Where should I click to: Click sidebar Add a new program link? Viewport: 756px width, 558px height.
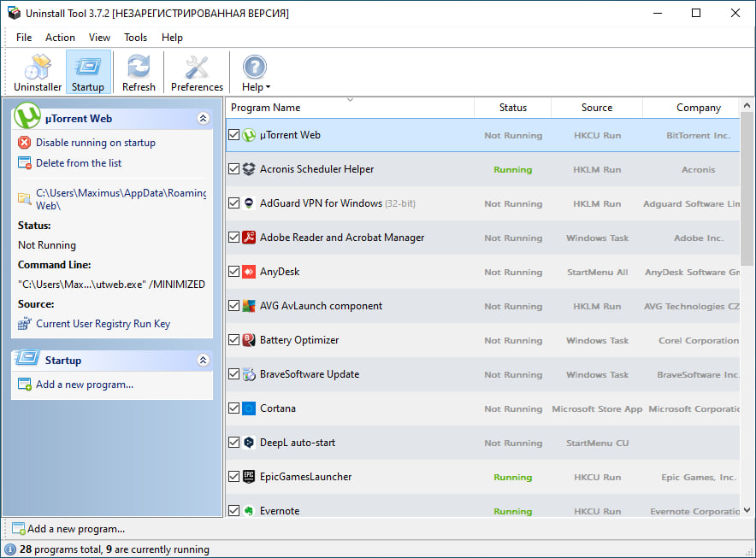(x=85, y=385)
